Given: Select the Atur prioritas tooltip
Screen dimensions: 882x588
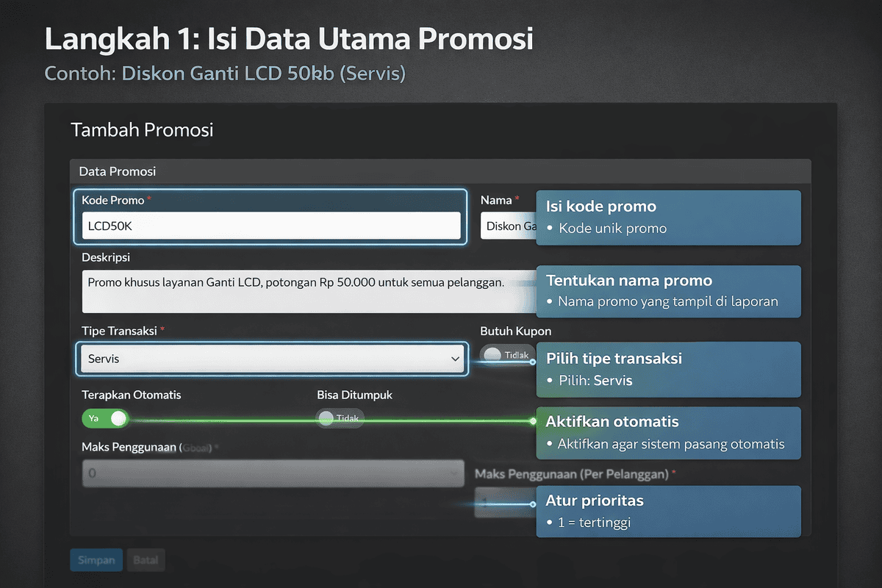Looking at the screenshot, I should coord(669,511).
